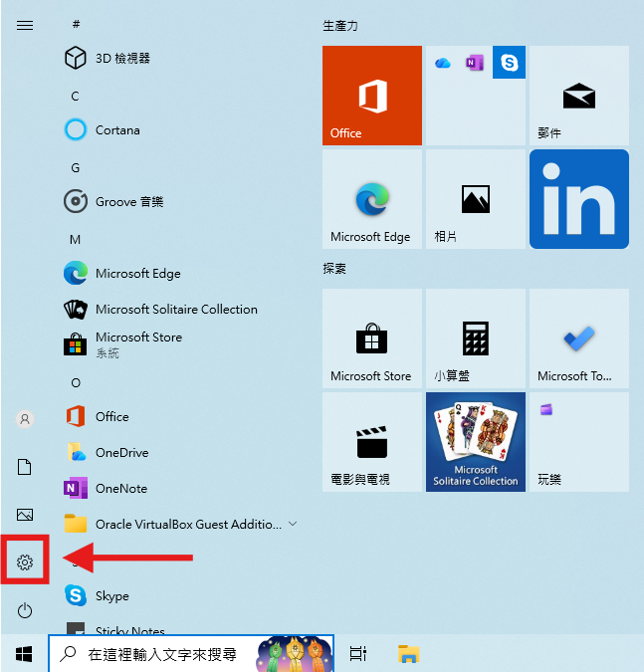644x672 pixels.
Task: Click the Power button icon
Action: click(25, 610)
